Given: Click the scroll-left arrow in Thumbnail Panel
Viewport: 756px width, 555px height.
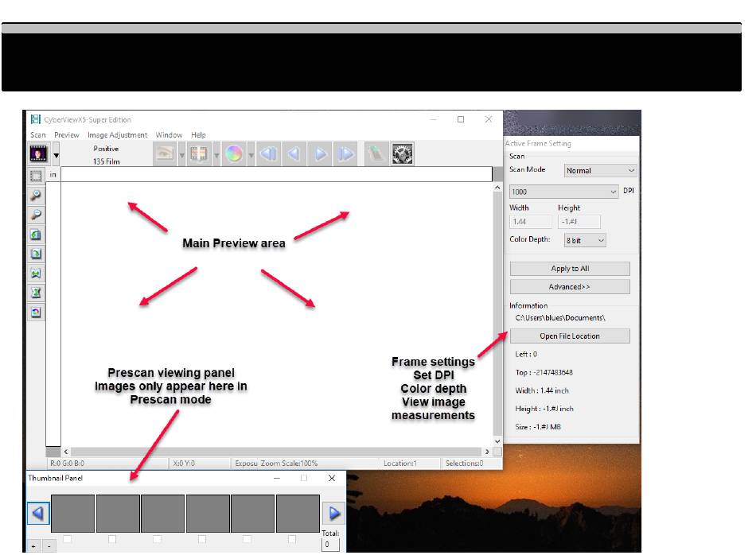Looking at the screenshot, I should point(37,514).
